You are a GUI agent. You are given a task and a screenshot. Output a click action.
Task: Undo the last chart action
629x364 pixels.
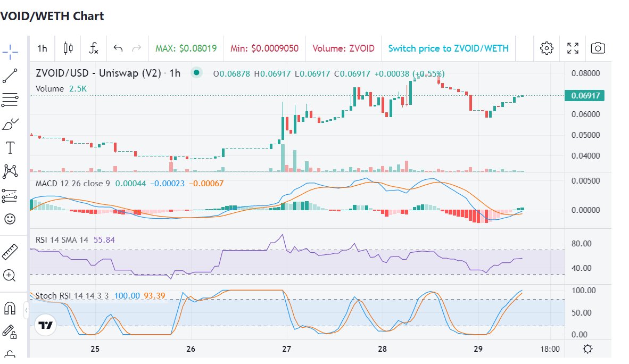pos(118,48)
